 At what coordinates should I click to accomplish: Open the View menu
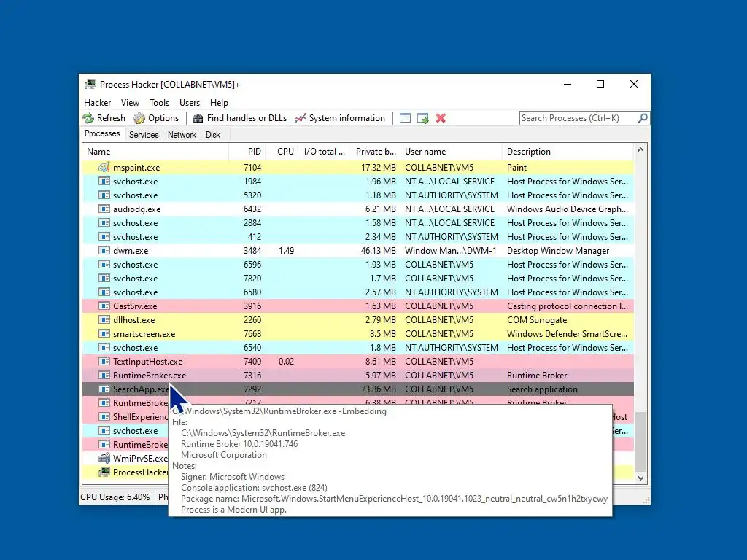click(x=130, y=103)
